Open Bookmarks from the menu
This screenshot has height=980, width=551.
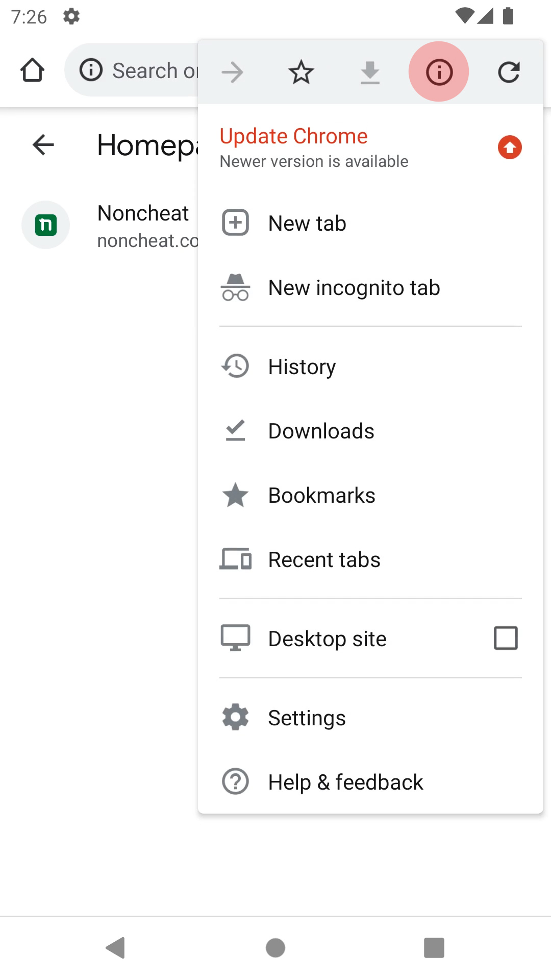point(370,495)
